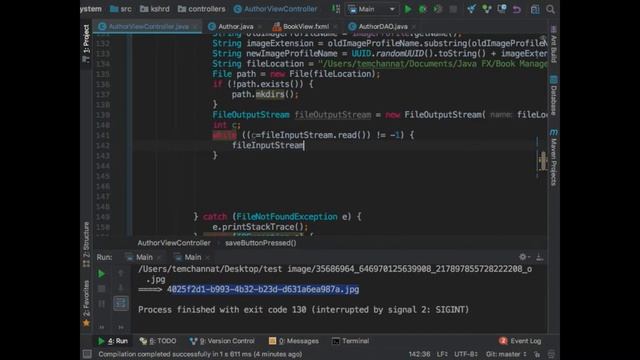Run the Main configuration with the green play icon
The image size is (640, 360).
click(407, 9)
